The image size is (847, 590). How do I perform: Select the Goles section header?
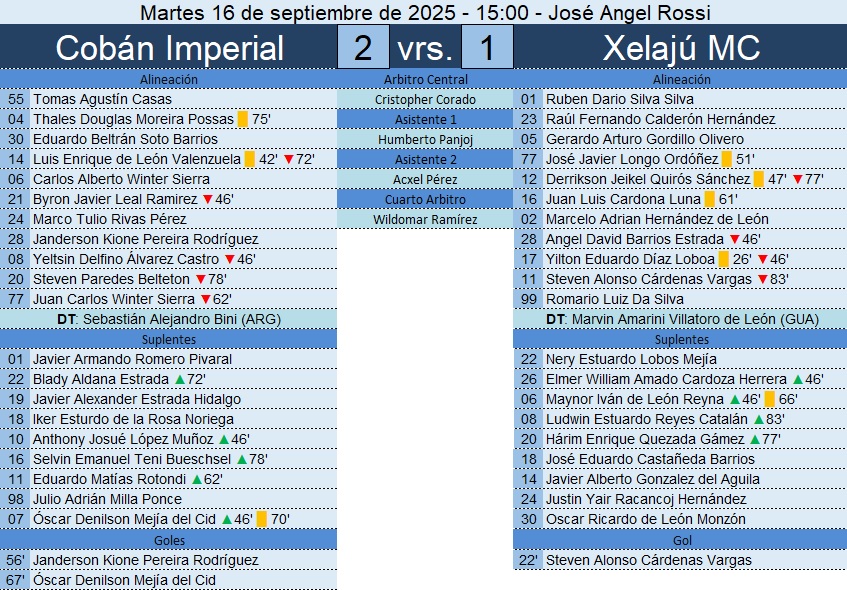[169, 540]
